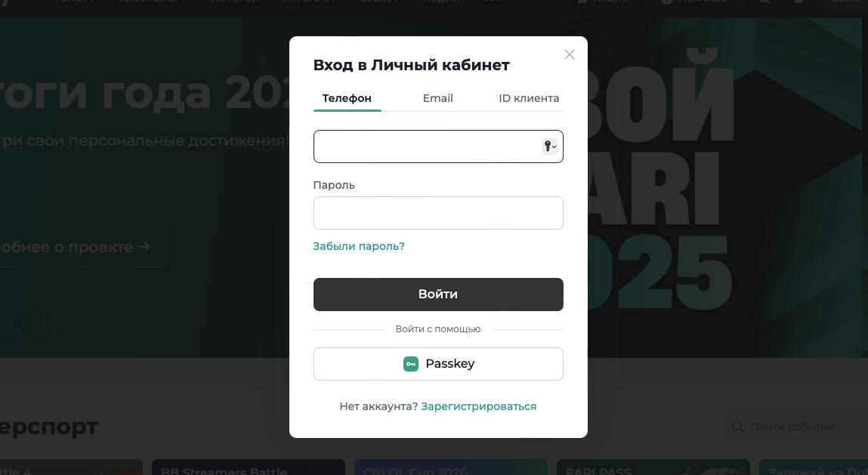Viewport: 868px width, 475px height.
Task: Open the CBLOL Cup 2026 card
Action: (450, 468)
